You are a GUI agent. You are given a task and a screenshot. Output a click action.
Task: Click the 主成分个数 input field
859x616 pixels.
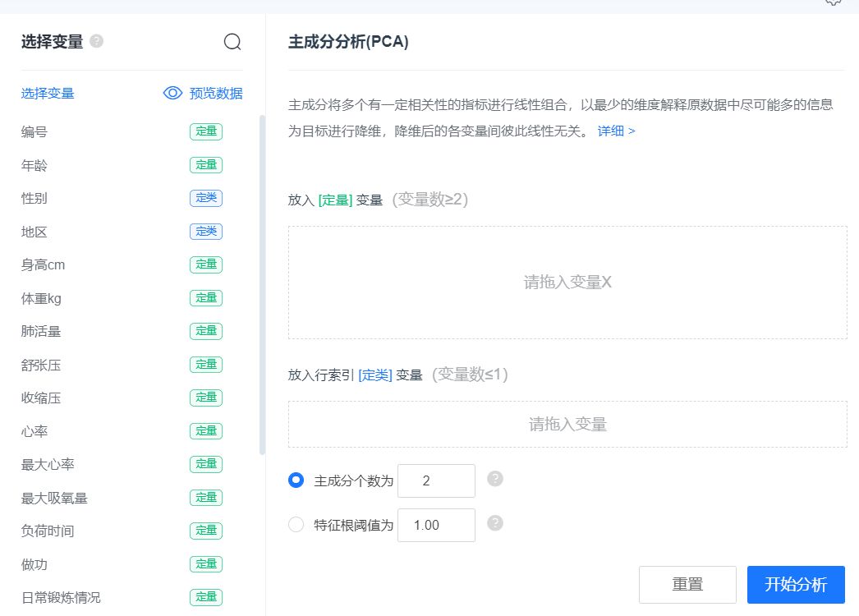(436, 480)
